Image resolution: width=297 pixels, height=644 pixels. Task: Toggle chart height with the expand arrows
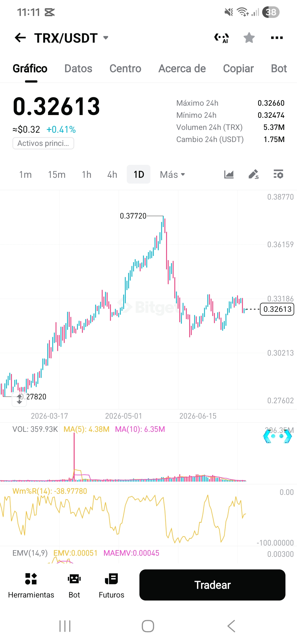(19, 399)
